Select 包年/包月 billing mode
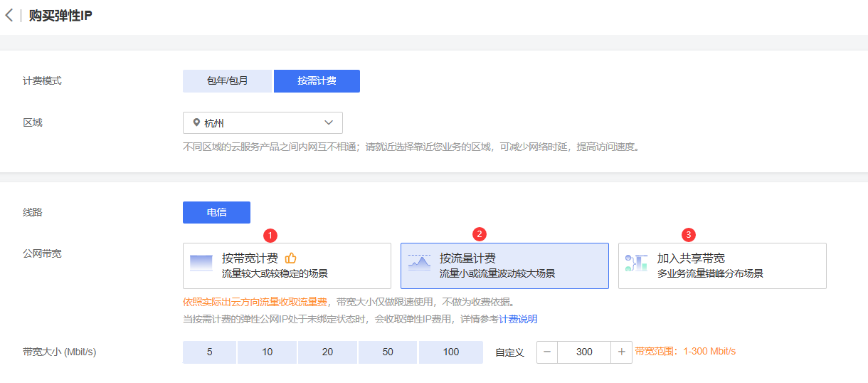The height and width of the screenshot is (383, 868). (227, 81)
